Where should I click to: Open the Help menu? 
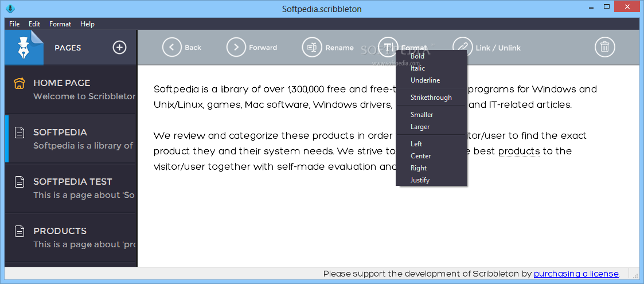point(88,24)
